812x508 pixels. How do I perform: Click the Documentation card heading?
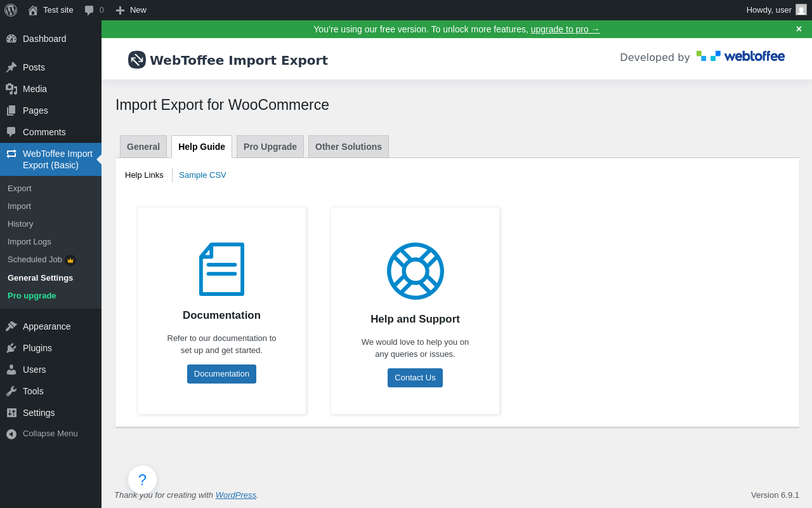click(x=221, y=316)
